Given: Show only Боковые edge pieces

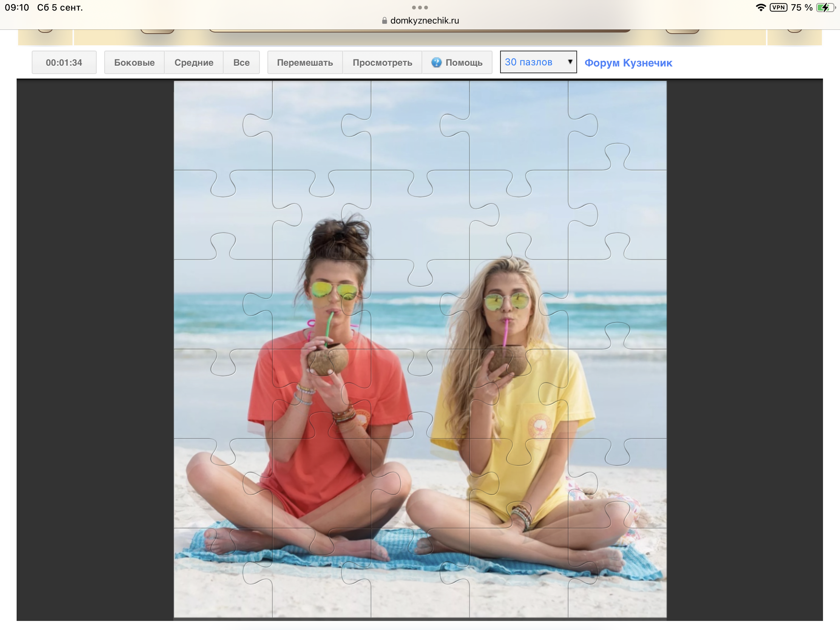Looking at the screenshot, I should coord(134,62).
